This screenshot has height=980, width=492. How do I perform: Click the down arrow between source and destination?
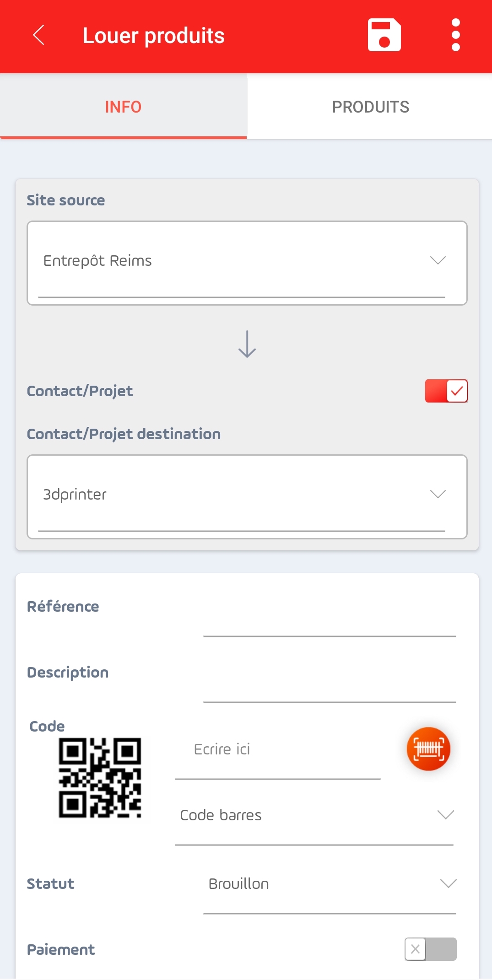247,344
